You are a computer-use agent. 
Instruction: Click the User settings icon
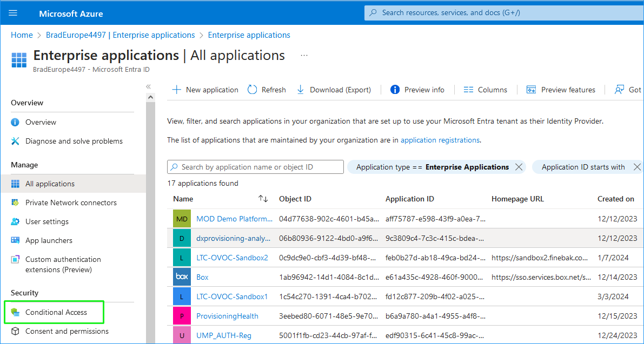[x=15, y=221]
